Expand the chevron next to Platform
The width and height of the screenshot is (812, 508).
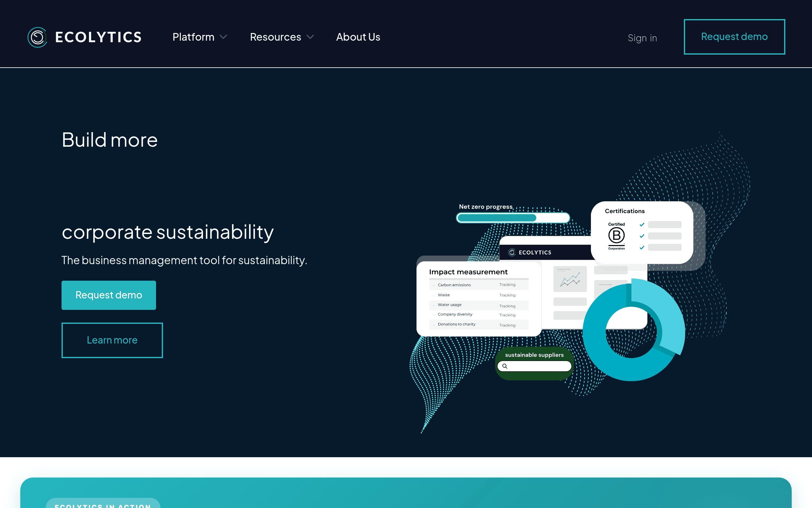[x=224, y=37]
